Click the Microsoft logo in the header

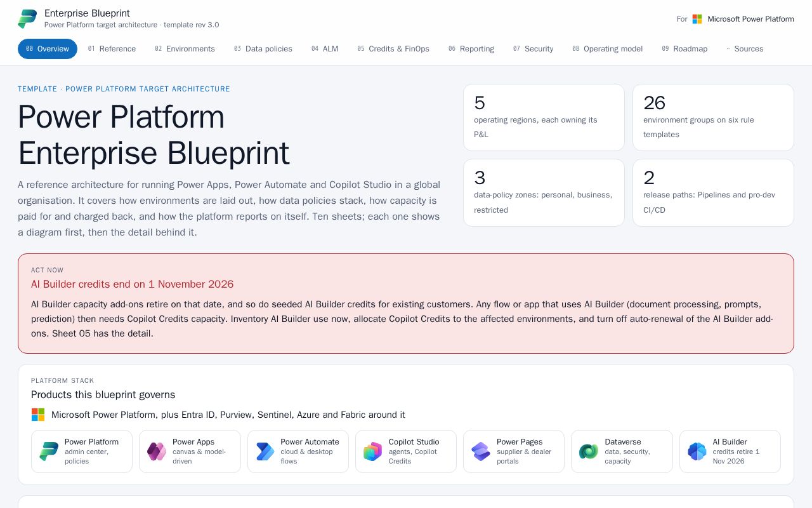click(697, 19)
